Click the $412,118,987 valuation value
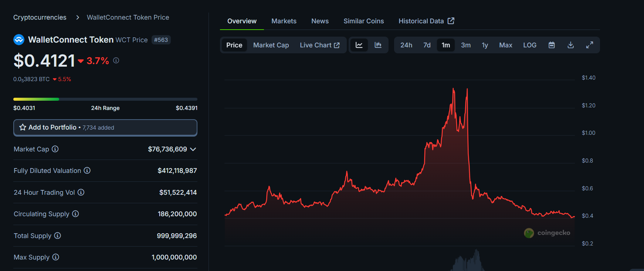This screenshot has height=271, width=644. (177, 171)
